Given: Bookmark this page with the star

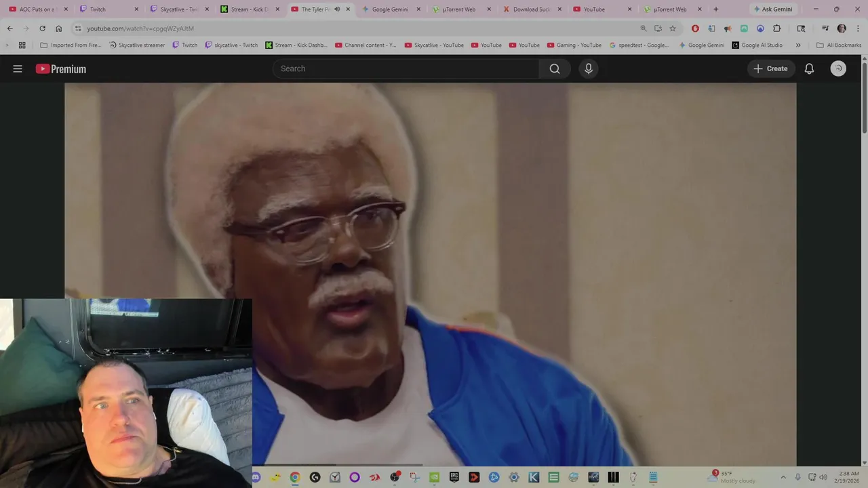Looking at the screenshot, I should tap(673, 28).
